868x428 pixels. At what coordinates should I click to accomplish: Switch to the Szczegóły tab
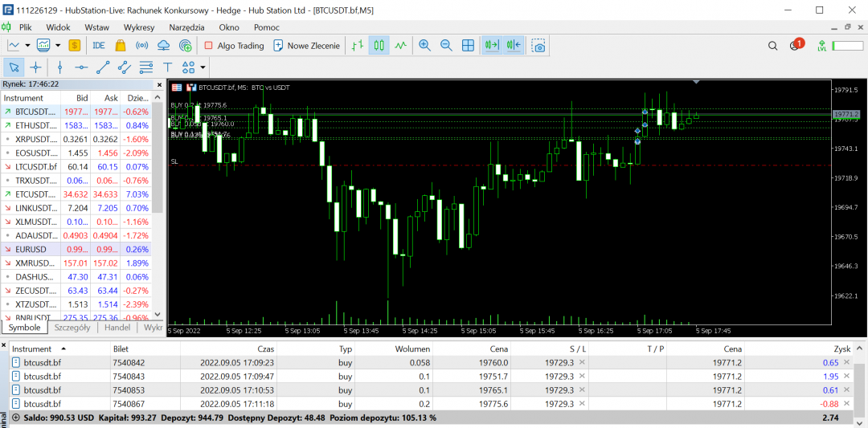[73, 328]
